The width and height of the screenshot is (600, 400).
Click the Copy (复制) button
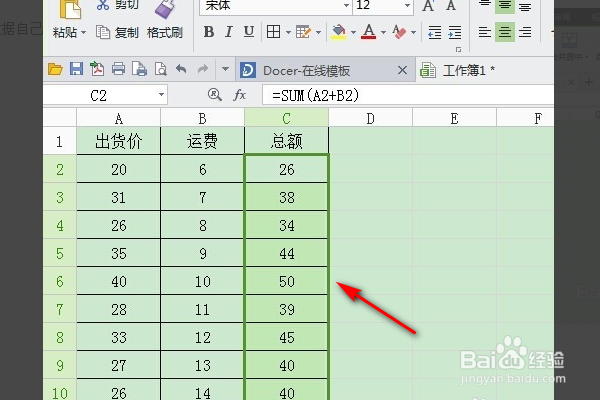pyautogui.click(x=117, y=33)
